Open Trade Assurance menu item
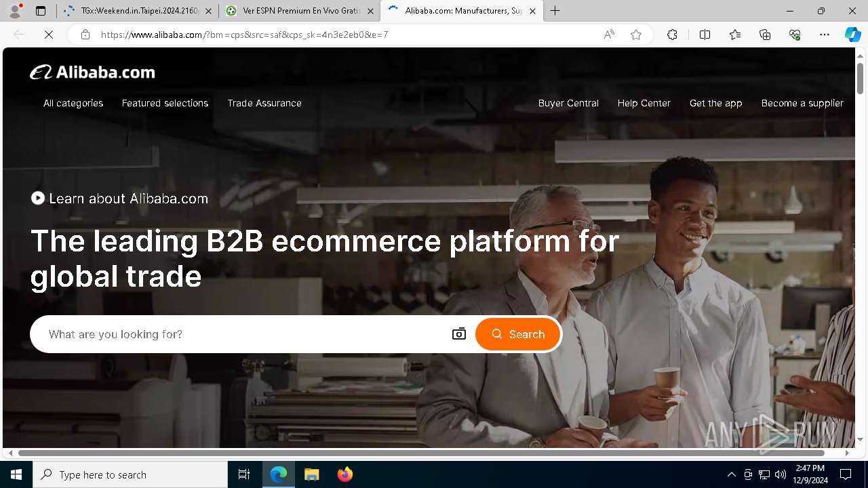The height and width of the screenshot is (488, 868). tap(264, 103)
